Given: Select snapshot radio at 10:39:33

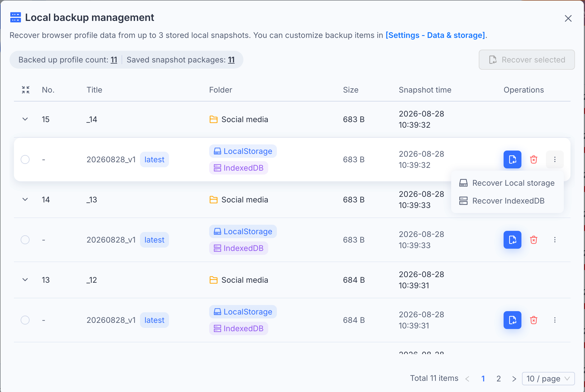Looking at the screenshot, I should [x=25, y=240].
